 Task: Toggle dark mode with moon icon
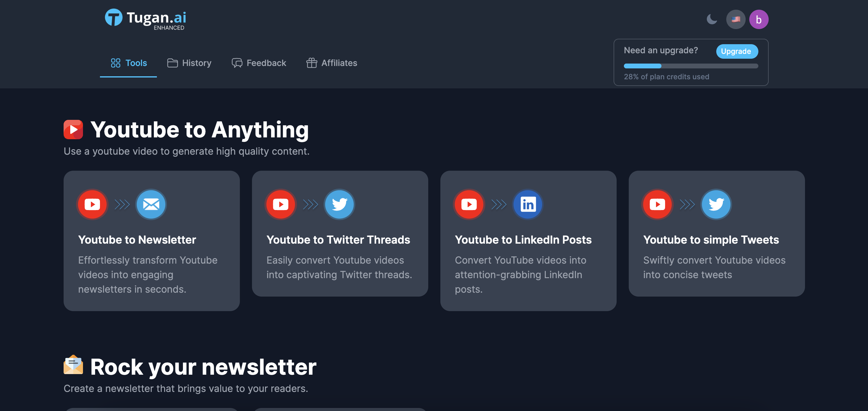pos(712,19)
